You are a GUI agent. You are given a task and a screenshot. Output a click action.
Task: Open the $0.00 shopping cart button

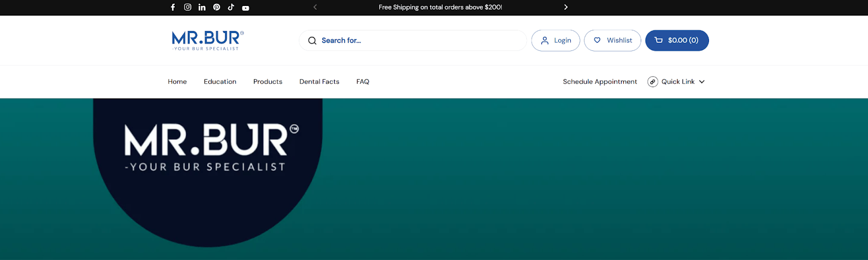tap(676, 41)
